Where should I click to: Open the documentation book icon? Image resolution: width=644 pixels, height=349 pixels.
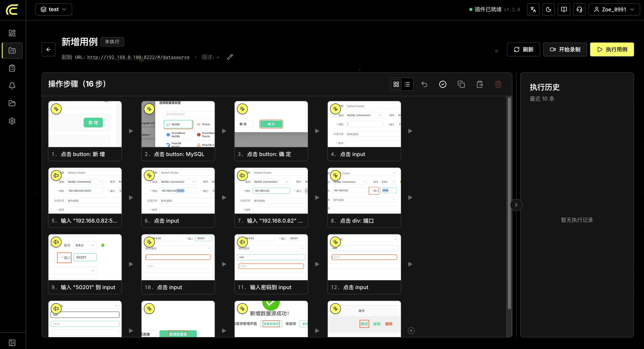564,9
